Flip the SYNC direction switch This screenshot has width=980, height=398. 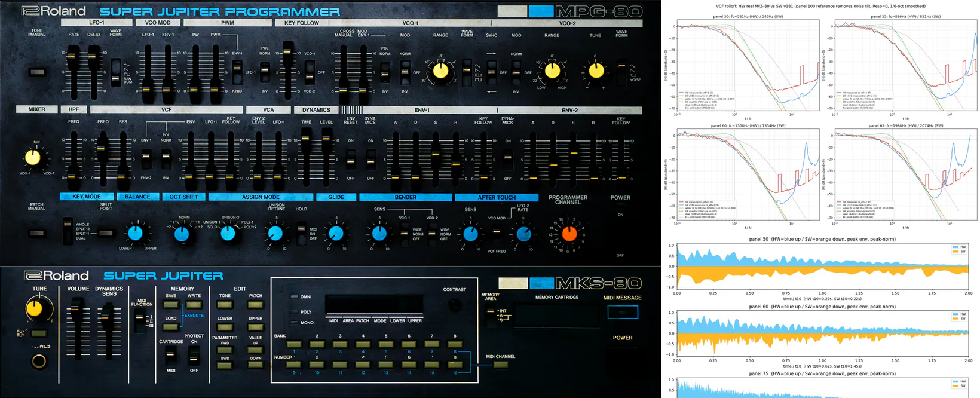click(x=491, y=73)
